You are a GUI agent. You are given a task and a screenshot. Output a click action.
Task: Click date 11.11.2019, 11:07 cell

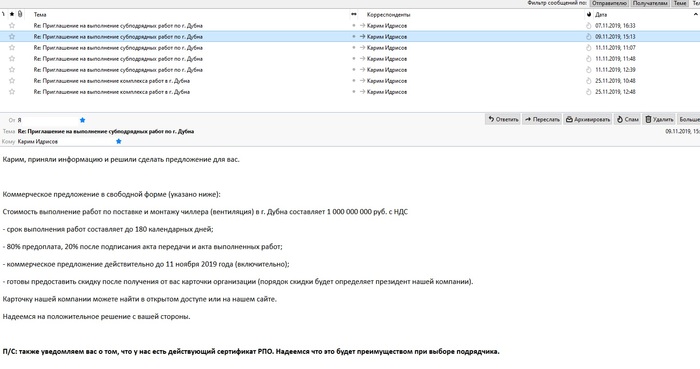615,47
